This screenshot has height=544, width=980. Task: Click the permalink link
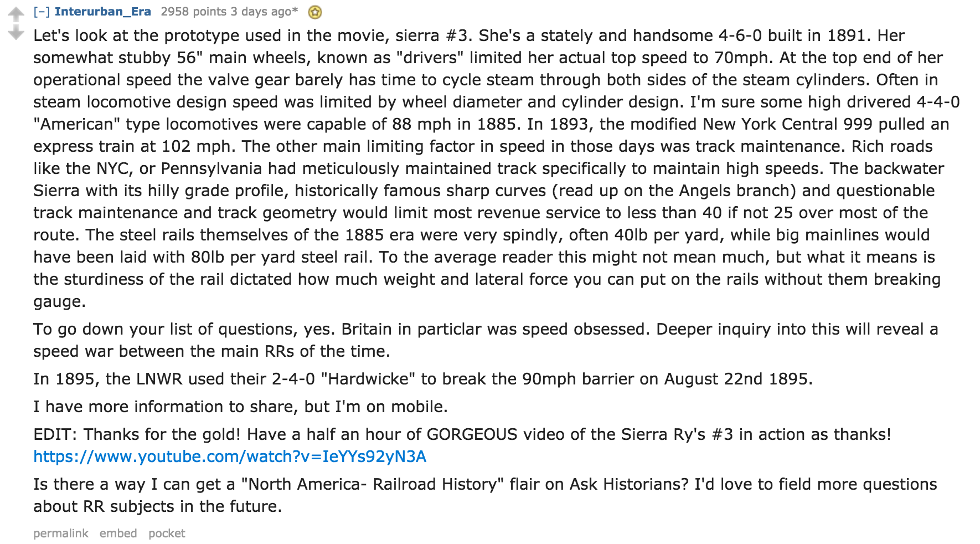[x=60, y=533]
